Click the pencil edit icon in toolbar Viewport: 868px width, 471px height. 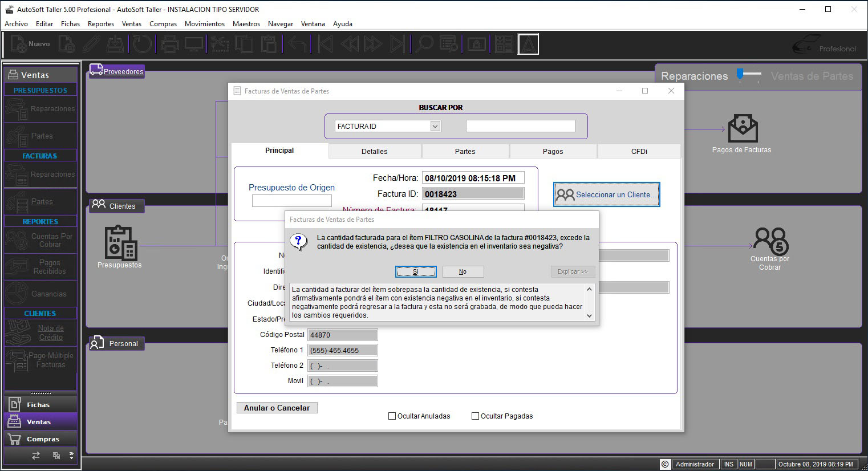pyautogui.click(x=91, y=44)
